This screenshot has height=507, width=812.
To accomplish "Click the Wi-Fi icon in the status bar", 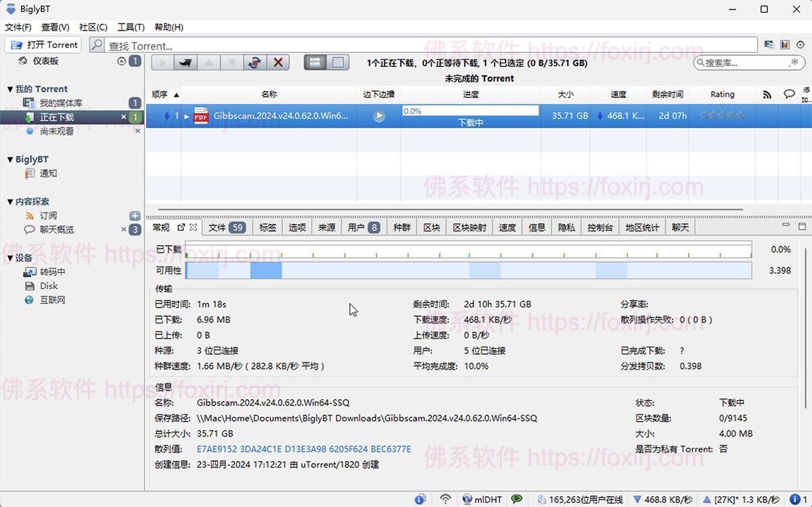I will (x=445, y=499).
